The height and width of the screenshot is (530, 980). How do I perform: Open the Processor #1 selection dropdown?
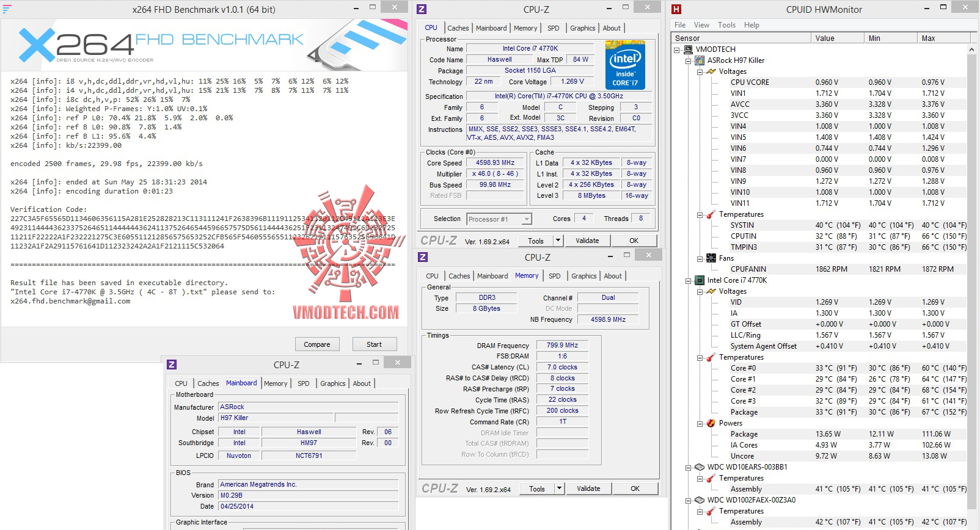[527, 219]
